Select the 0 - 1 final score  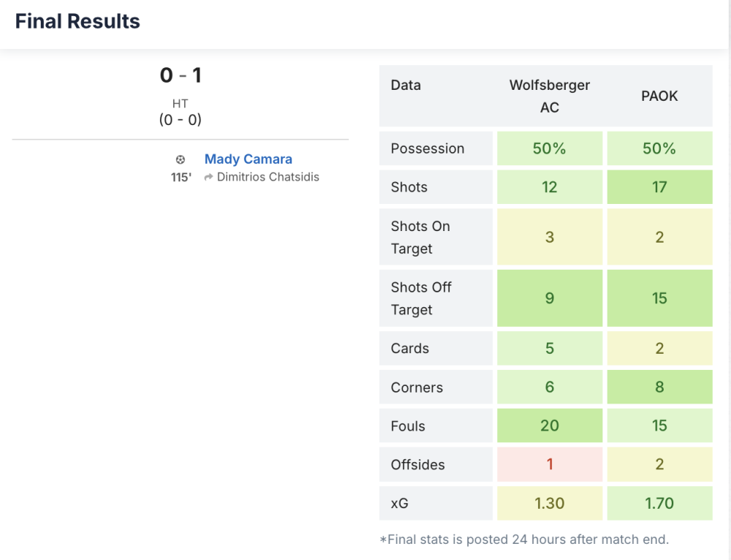point(181,75)
